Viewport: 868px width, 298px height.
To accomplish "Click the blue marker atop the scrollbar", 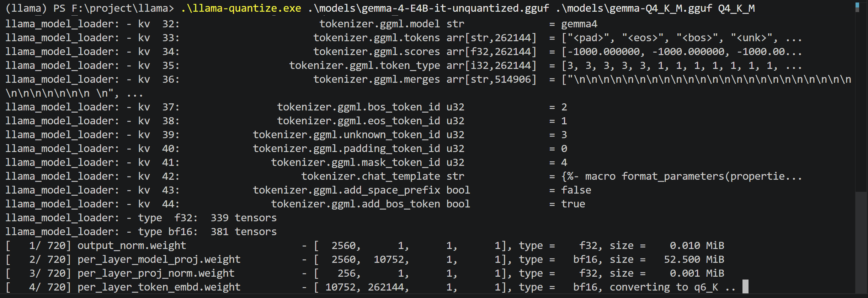I will [857, 5].
